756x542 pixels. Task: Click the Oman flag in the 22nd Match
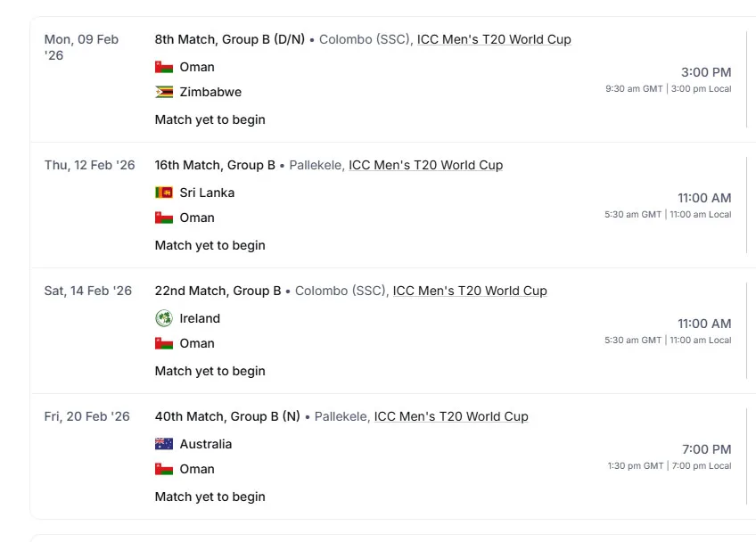pos(164,343)
